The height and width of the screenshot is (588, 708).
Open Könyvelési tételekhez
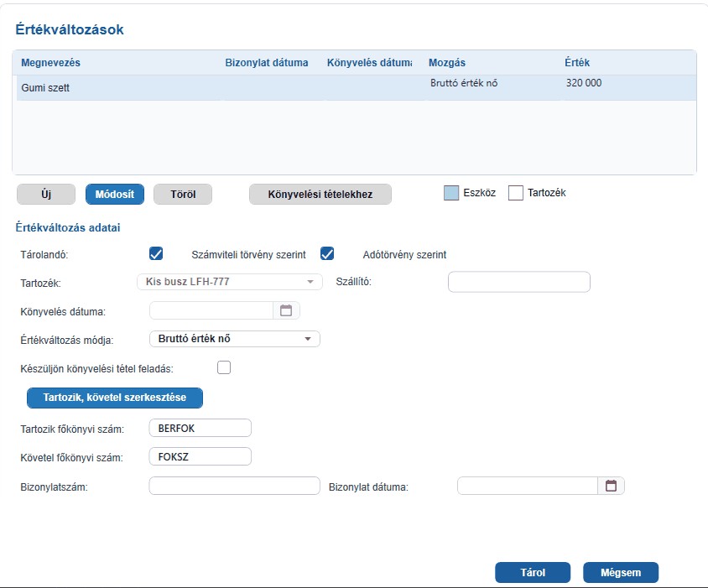[320, 195]
